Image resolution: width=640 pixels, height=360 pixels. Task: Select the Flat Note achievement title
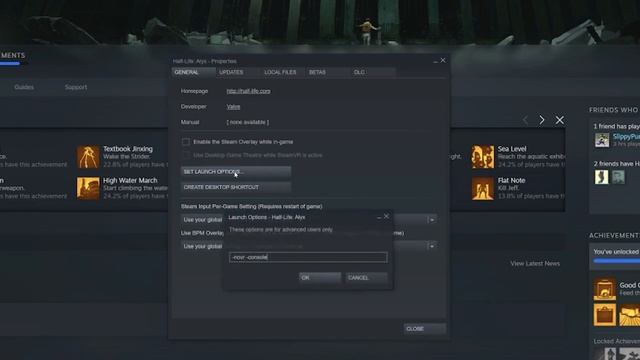coord(511,180)
